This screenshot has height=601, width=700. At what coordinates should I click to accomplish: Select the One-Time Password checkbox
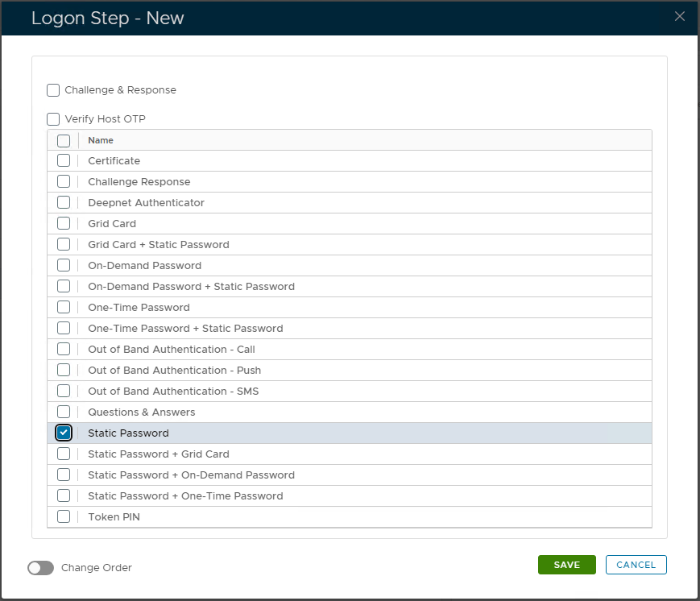tap(64, 308)
